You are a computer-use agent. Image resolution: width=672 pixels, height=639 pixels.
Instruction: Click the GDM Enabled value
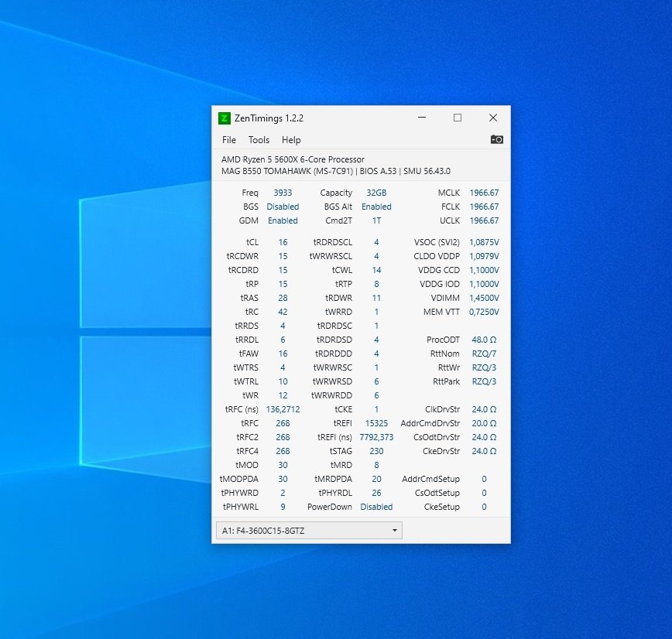click(x=283, y=220)
